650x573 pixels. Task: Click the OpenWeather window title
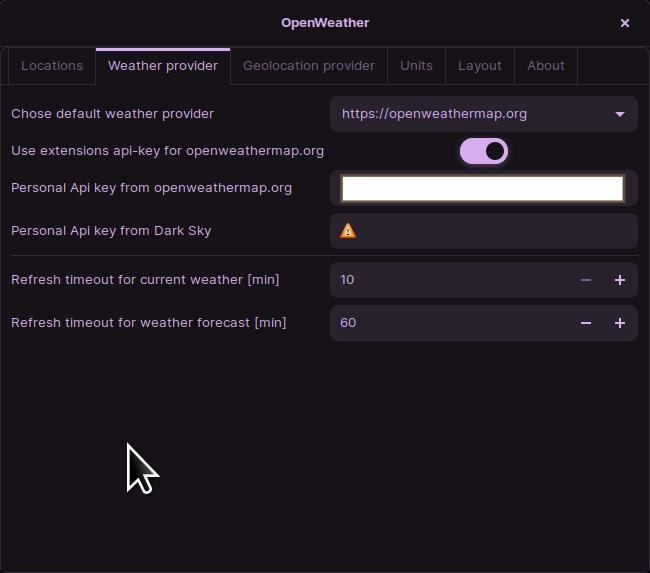pyautogui.click(x=325, y=23)
